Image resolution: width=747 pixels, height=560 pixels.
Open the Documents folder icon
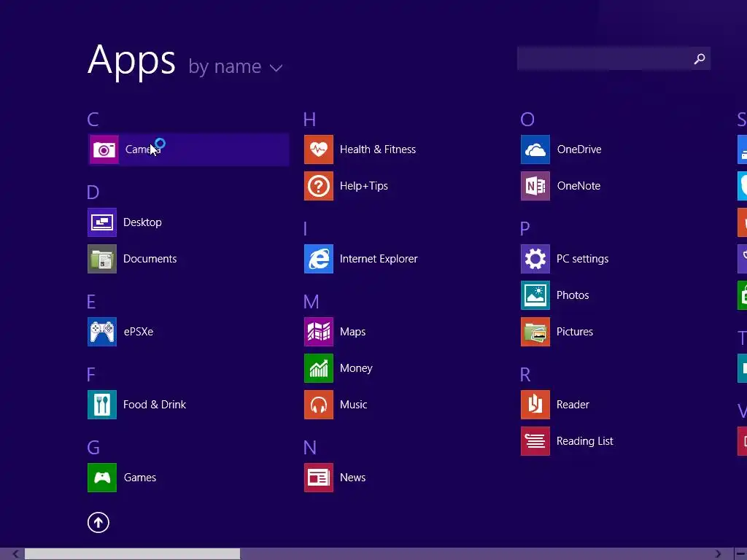click(x=102, y=259)
